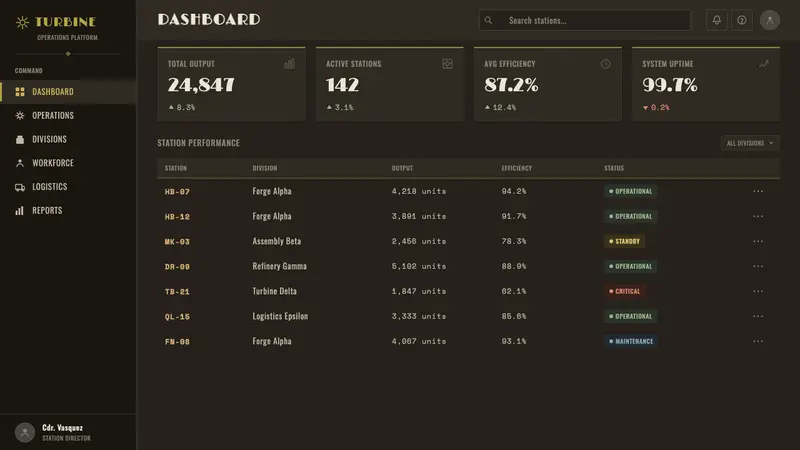Viewport: 800px width, 450px height.
Task: Click Cdr. Vasquez avatar in sidebar footer
Action: [24, 432]
